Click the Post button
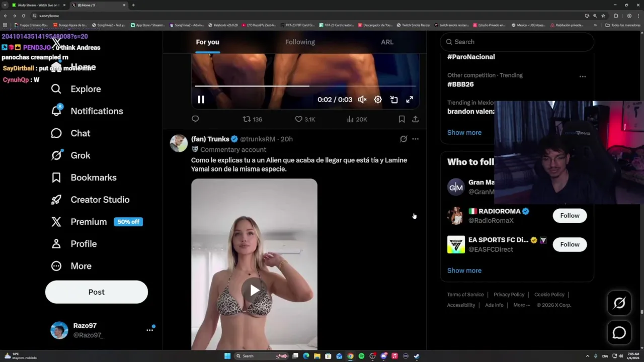644x362 pixels. click(97, 292)
